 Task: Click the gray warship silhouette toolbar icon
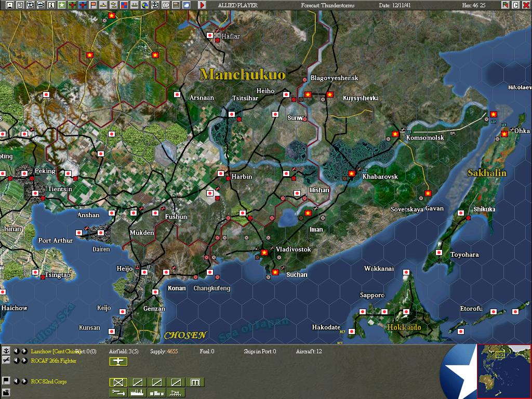point(135,5)
